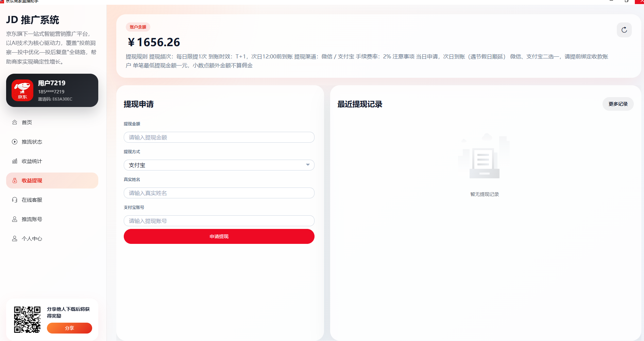Click the 提现申请 heading
Viewport: 644px width, 341px height.
point(139,104)
